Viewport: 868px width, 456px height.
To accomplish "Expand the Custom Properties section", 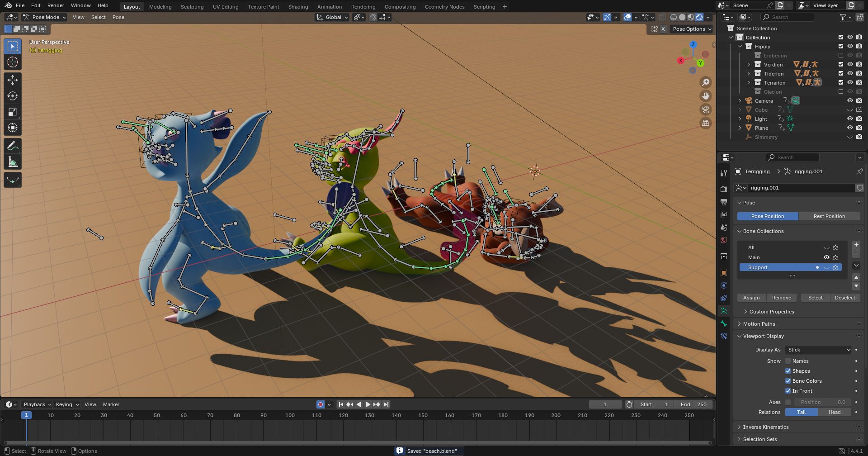I will coord(772,312).
